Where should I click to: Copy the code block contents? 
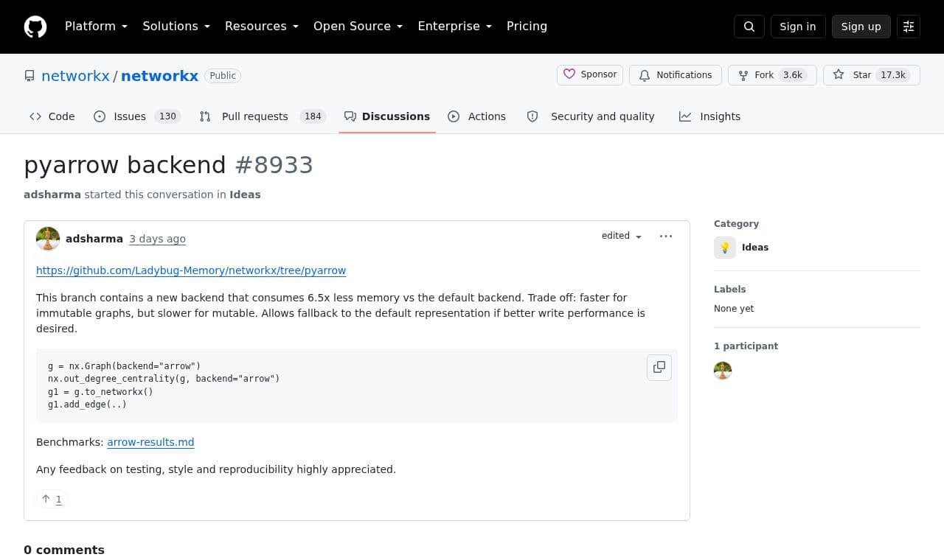click(x=659, y=367)
